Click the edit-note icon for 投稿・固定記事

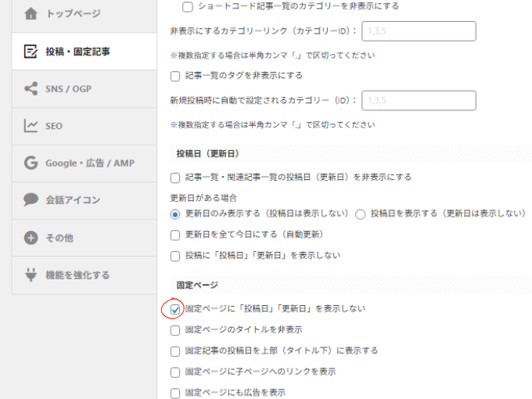31,52
